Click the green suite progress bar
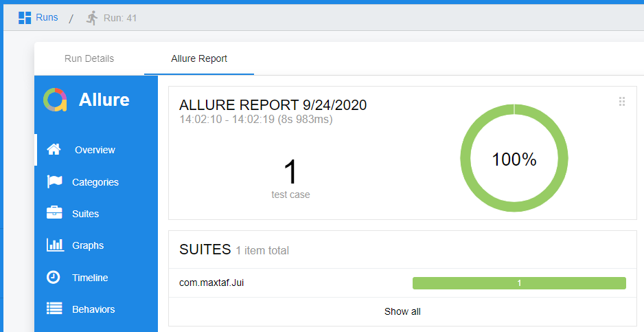Screen dimensions: 644x332 [519, 283]
